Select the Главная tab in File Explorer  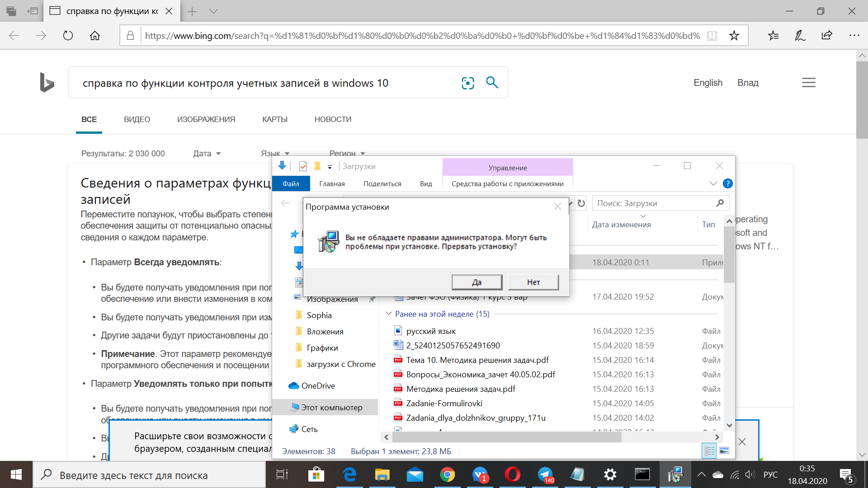coord(332,183)
